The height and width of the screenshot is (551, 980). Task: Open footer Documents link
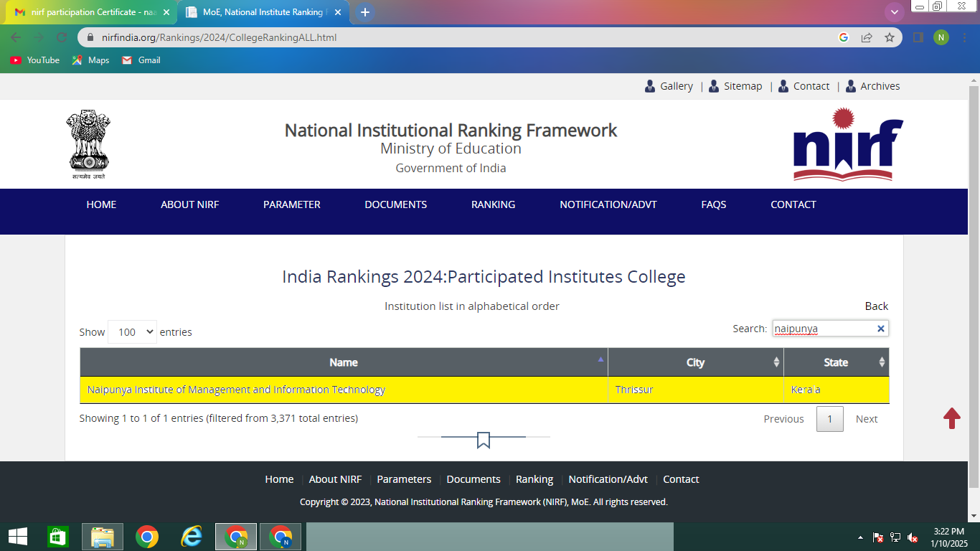[x=473, y=479]
